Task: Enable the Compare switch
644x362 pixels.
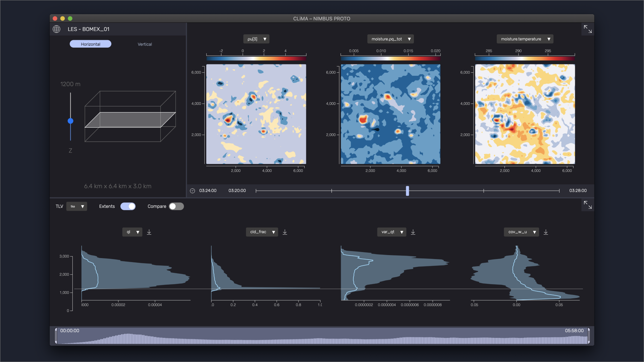Action: coord(176,206)
